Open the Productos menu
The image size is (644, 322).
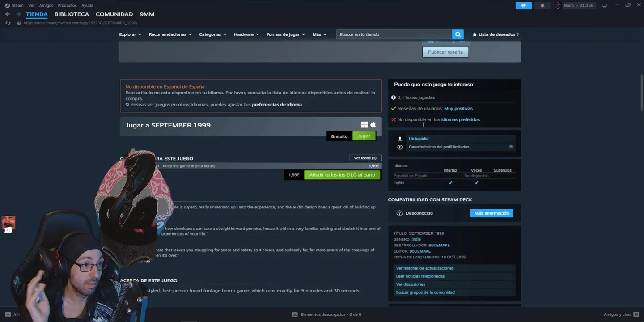pos(67,5)
